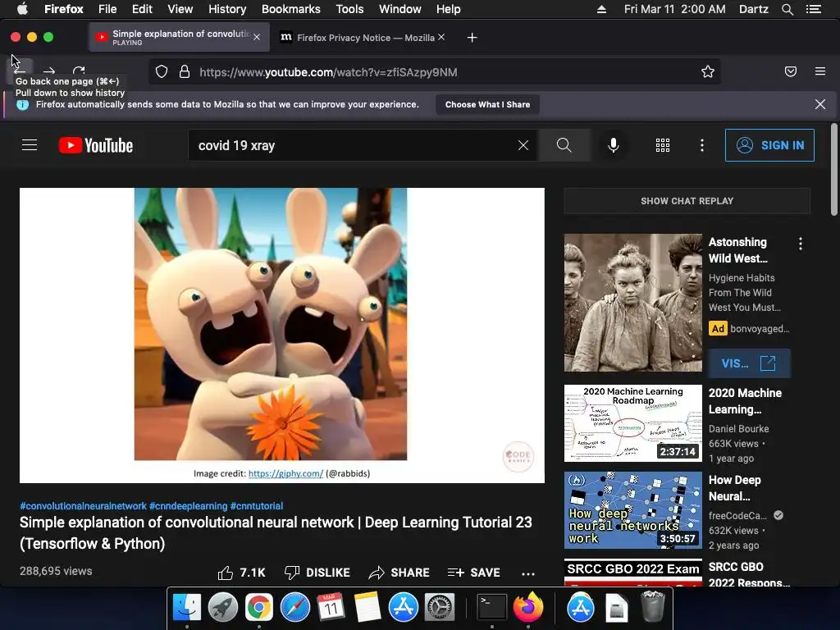Screen dimensions: 840x630
Task: Click the Firefox forward arrow button
Action: pyautogui.click(x=49, y=71)
